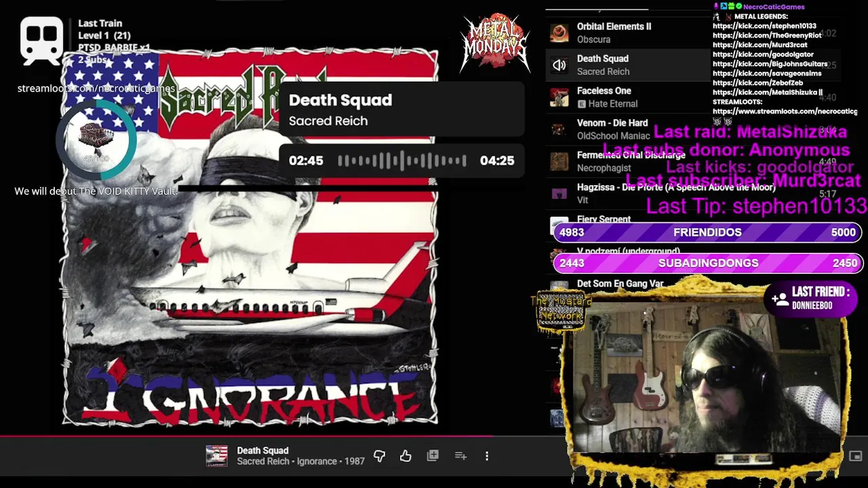
Task: Click the Venom - Die Hard queue thumbnail
Action: tap(559, 129)
